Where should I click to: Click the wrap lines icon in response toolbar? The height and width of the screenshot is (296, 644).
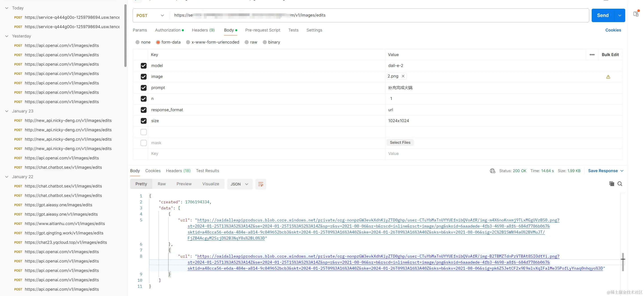tap(261, 184)
